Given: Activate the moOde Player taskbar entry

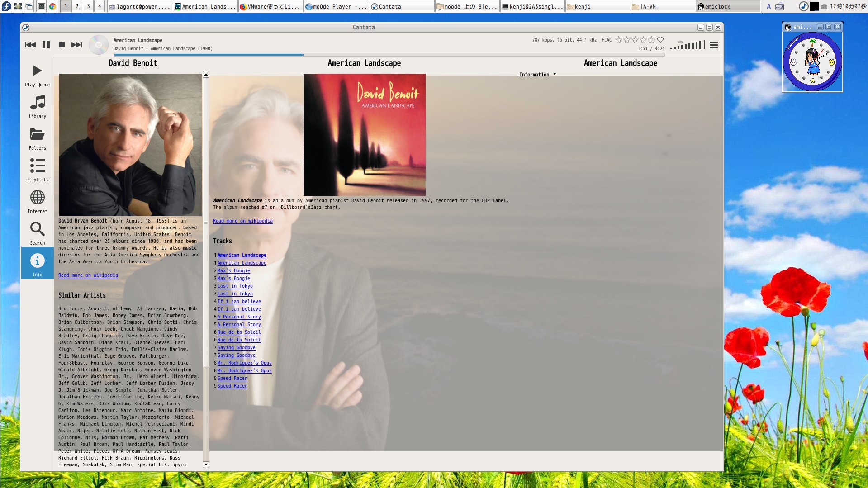Looking at the screenshot, I should tap(335, 6).
